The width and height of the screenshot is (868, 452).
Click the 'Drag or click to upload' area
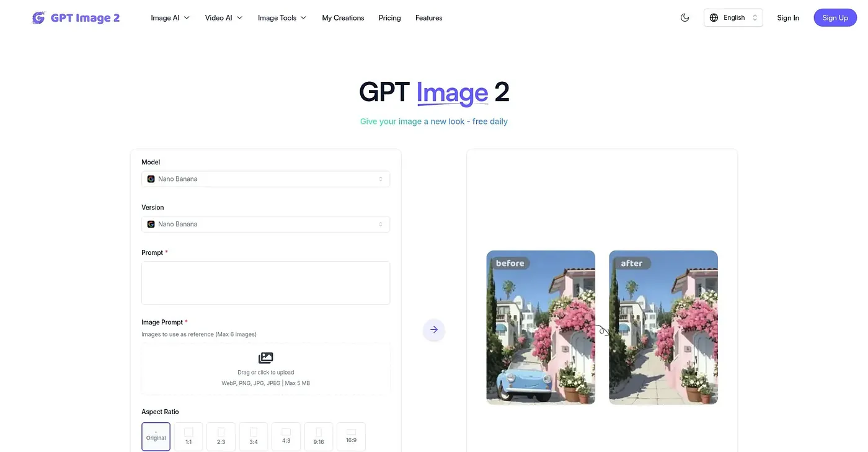pos(265,369)
